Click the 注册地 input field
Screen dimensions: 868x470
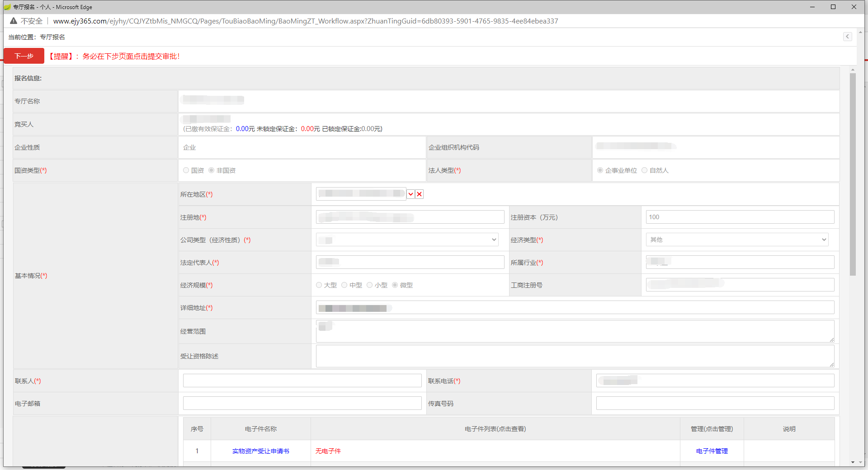pos(410,217)
